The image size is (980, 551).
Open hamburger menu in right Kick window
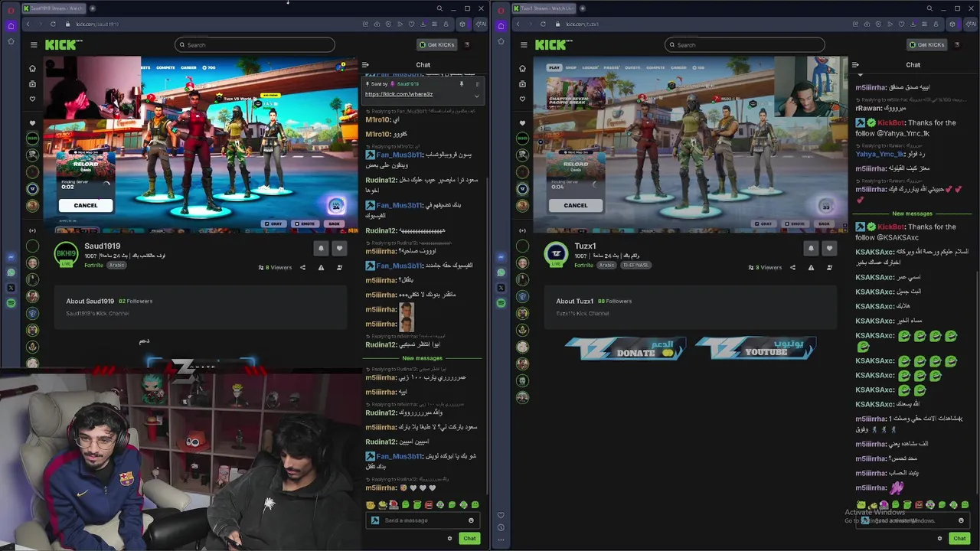tap(524, 44)
